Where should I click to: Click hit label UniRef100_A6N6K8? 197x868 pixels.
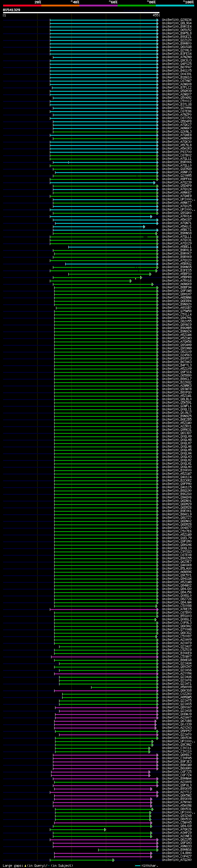(x=176, y=138)
